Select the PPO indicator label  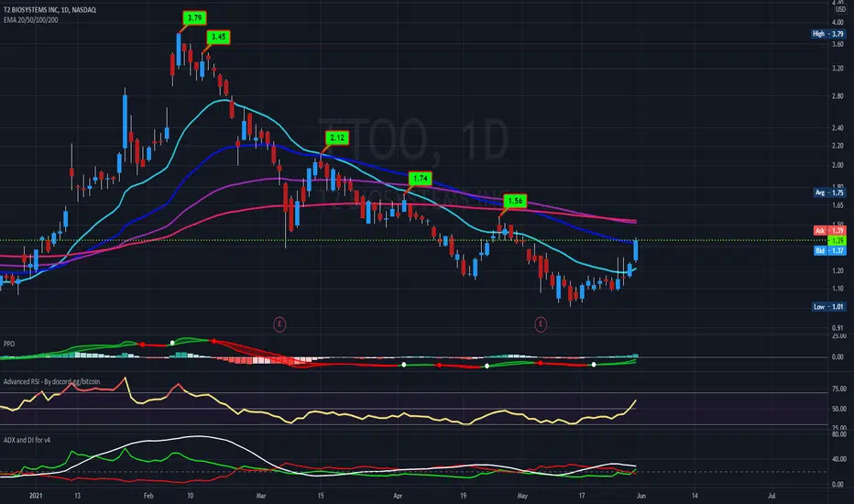[9, 344]
